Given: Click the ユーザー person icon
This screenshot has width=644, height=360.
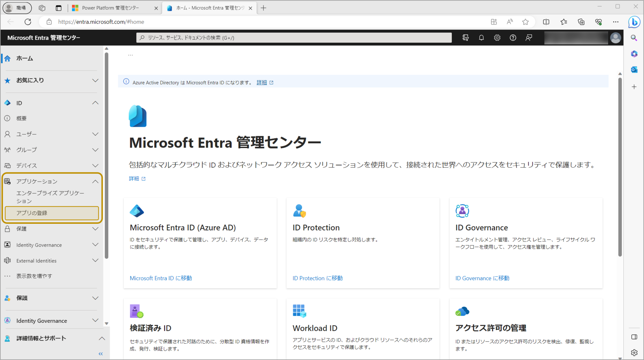Looking at the screenshot, I should click(7, 134).
